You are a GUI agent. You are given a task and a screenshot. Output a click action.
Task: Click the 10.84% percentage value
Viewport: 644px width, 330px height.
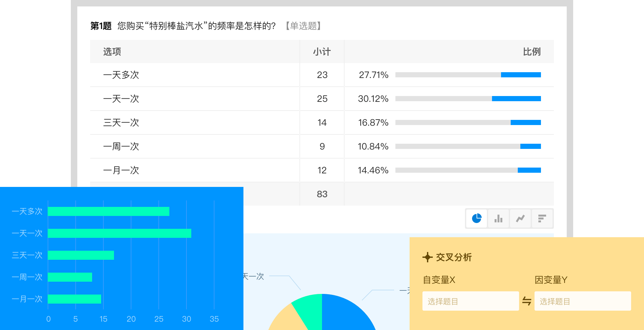click(x=373, y=146)
